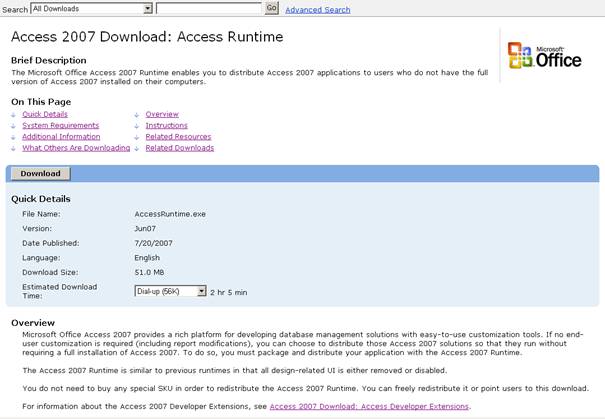Jump to the Overview link

[x=162, y=114]
